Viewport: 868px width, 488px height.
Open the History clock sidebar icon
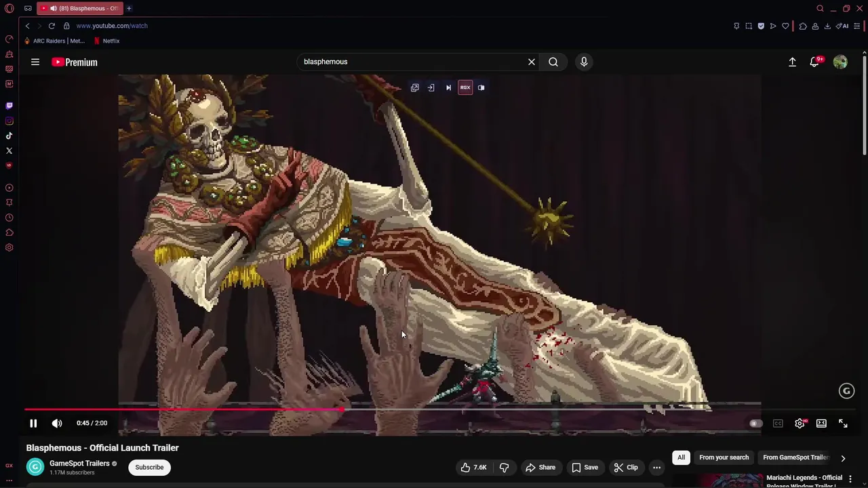point(9,218)
